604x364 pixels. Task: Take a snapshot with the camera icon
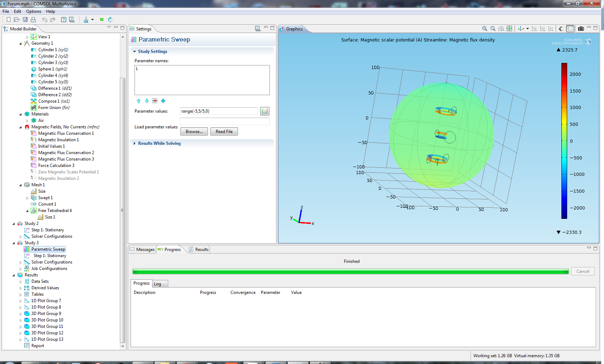coord(581,29)
